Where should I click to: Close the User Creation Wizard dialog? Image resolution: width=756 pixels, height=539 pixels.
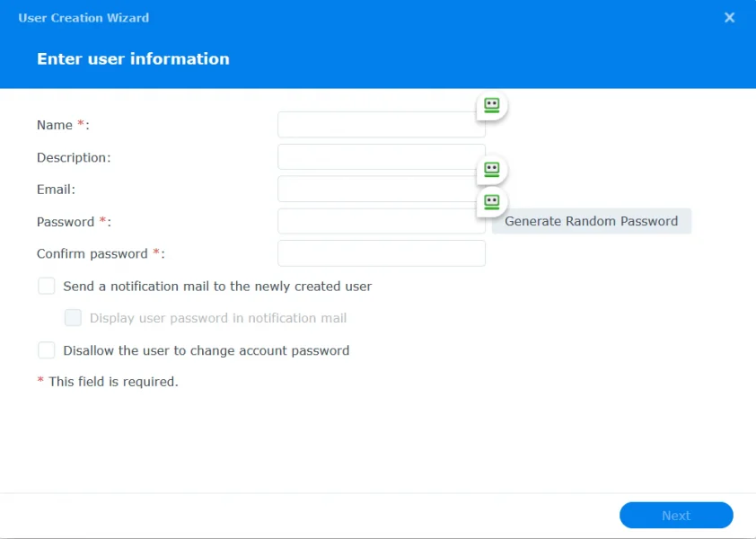pyautogui.click(x=729, y=17)
